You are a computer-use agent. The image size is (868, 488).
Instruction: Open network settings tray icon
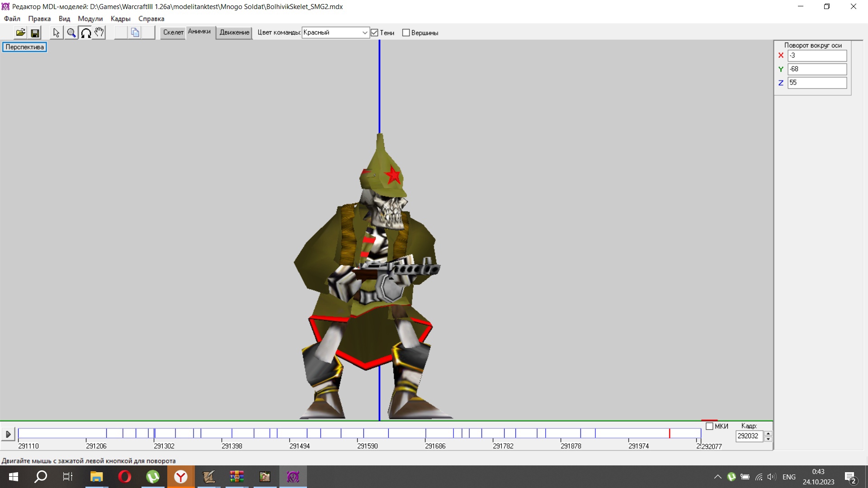pos(759,477)
